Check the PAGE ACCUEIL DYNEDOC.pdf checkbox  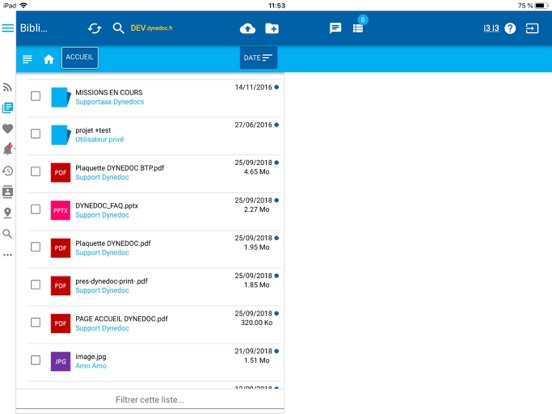[x=36, y=322]
